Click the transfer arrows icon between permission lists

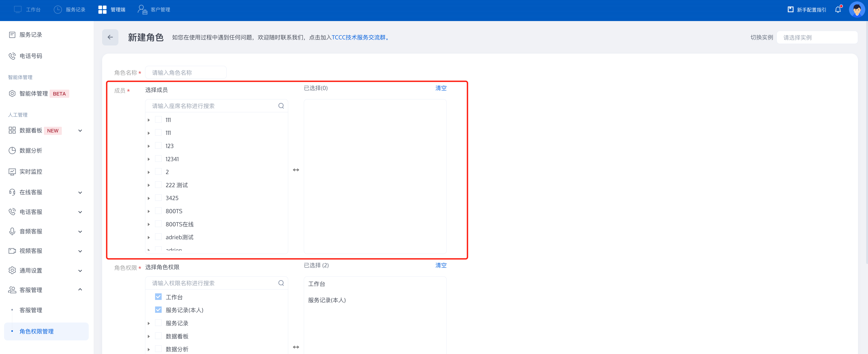point(296,347)
